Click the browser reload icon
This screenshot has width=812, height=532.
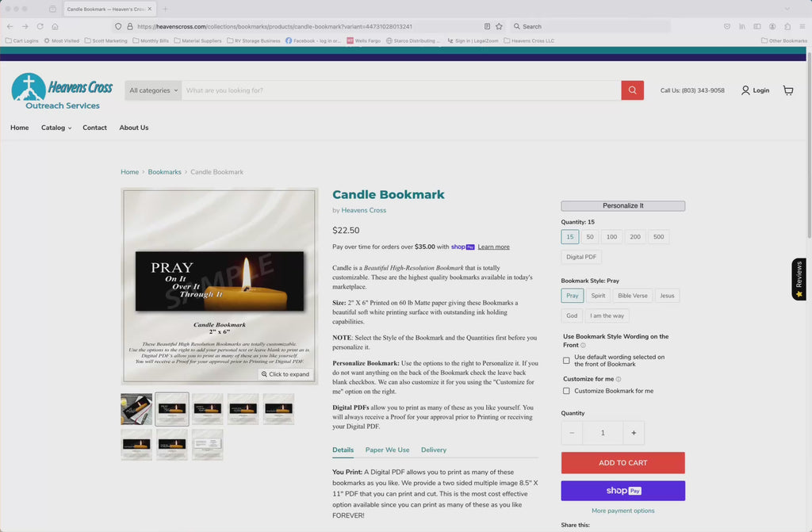tap(40, 26)
